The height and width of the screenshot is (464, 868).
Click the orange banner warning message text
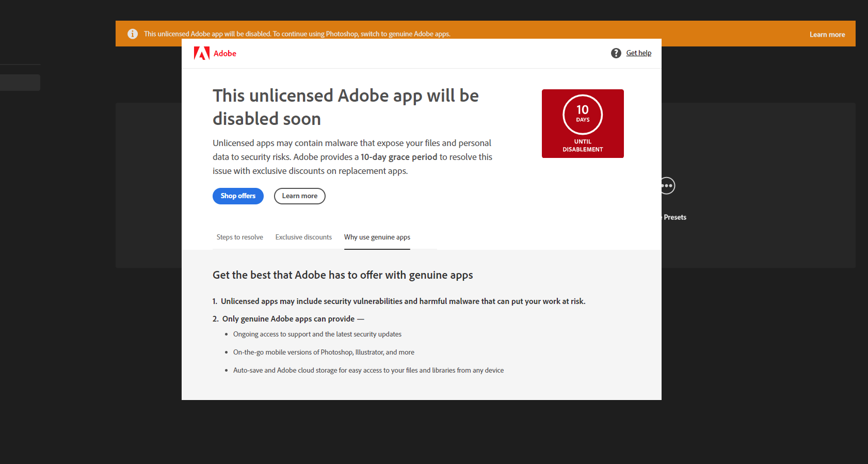[297, 34]
